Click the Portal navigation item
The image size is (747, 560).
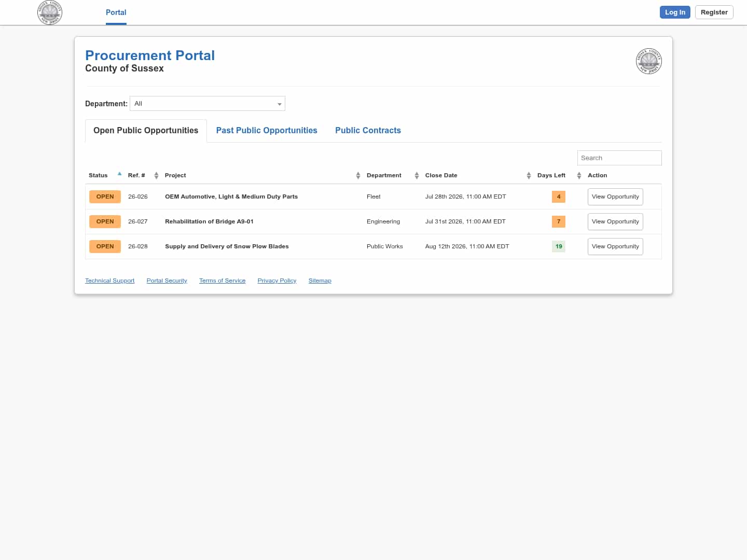coord(116,12)
